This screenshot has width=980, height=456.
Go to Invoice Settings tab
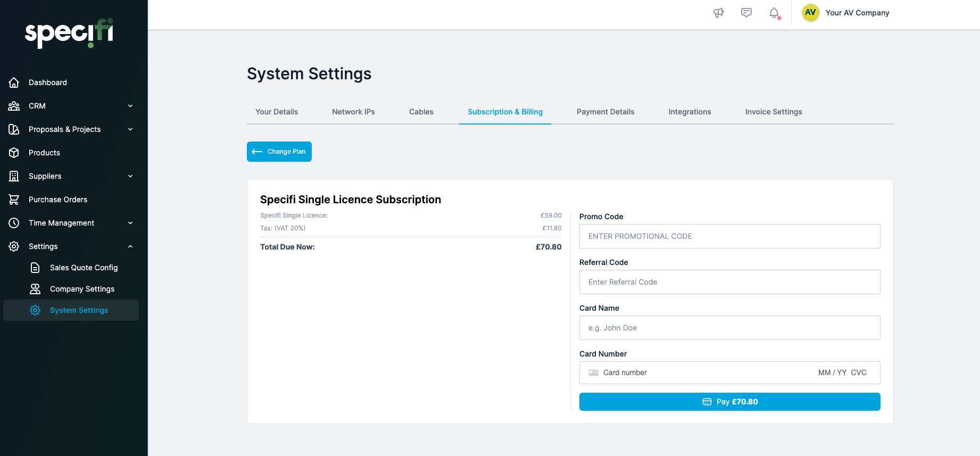pos(774,112)
